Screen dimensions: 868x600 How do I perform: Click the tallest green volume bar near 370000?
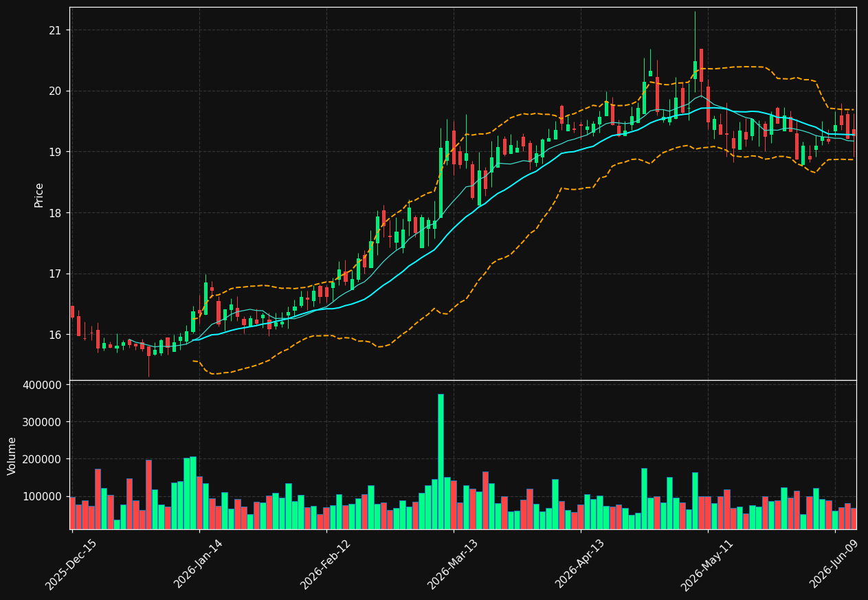pos(441,461)
